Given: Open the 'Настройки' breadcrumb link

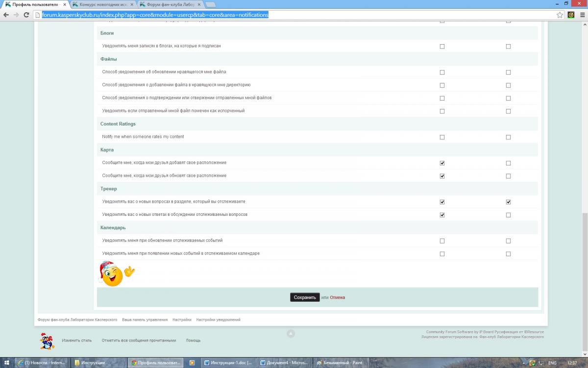Looking at the screenshot, I should coord(182,320).
